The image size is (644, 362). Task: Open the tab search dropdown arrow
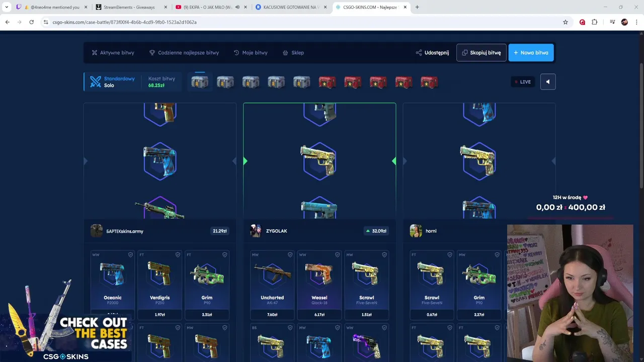(7, 7)
